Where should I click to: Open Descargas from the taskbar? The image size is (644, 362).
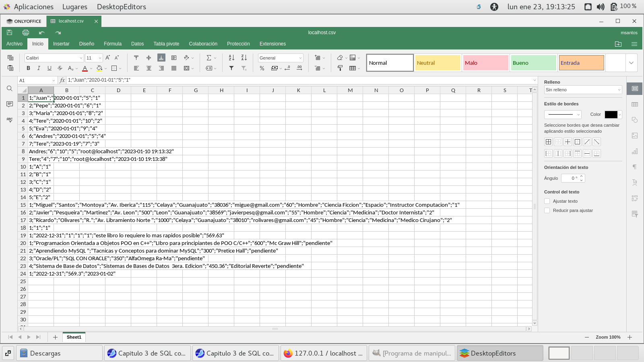tap(59, 353)
